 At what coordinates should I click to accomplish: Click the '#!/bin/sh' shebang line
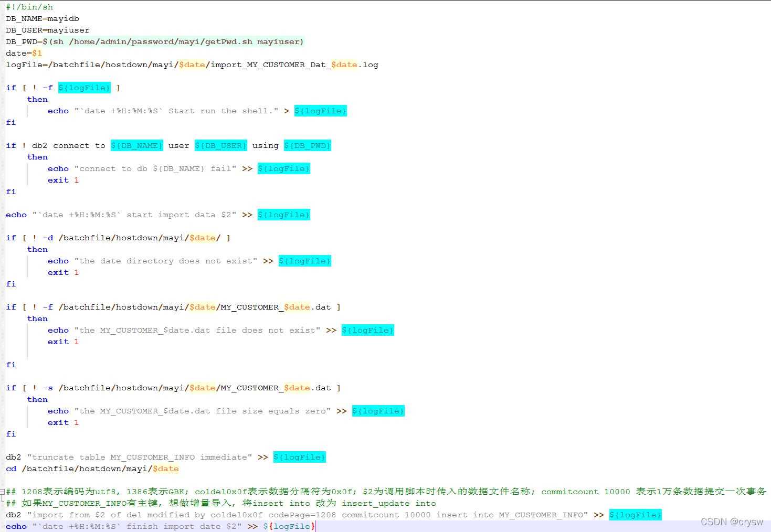pyautogui.click(x=29, y=7)
